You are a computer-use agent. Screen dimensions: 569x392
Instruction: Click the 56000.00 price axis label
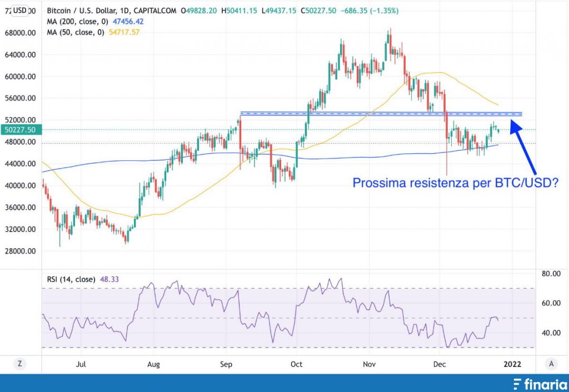pyautogui.click(x=21, y=98)
